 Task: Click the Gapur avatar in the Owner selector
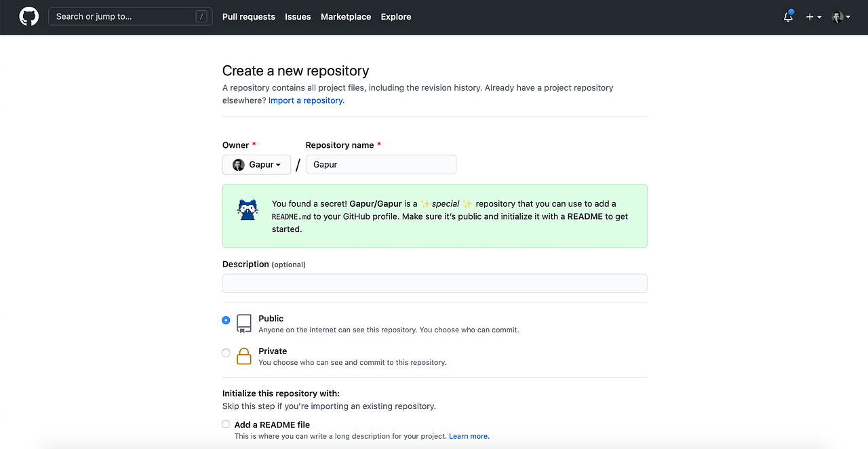point(239,164)
